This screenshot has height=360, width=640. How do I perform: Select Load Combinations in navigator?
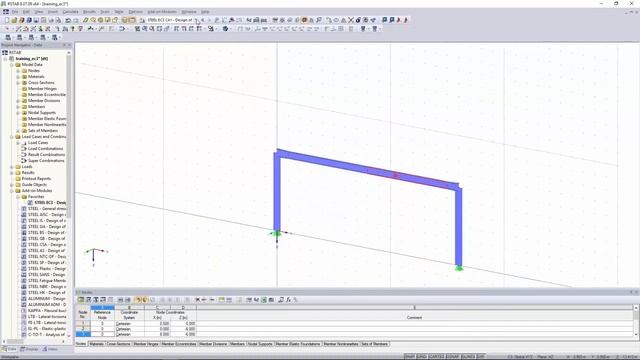[x=45, y=149]
